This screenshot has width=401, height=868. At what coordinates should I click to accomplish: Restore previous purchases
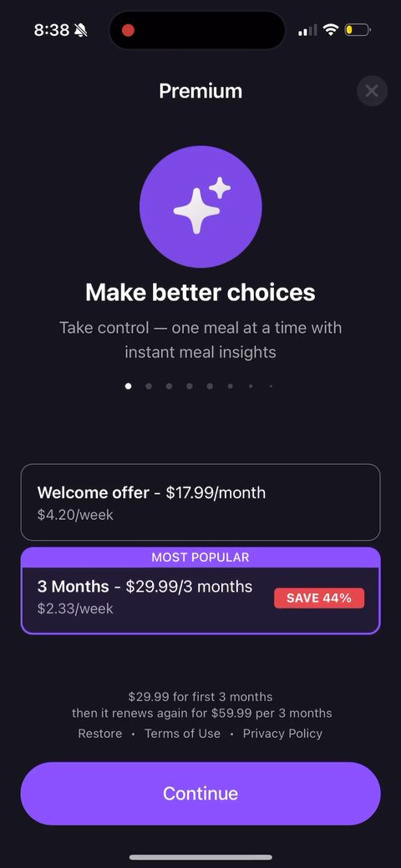(x=100, y=734)
